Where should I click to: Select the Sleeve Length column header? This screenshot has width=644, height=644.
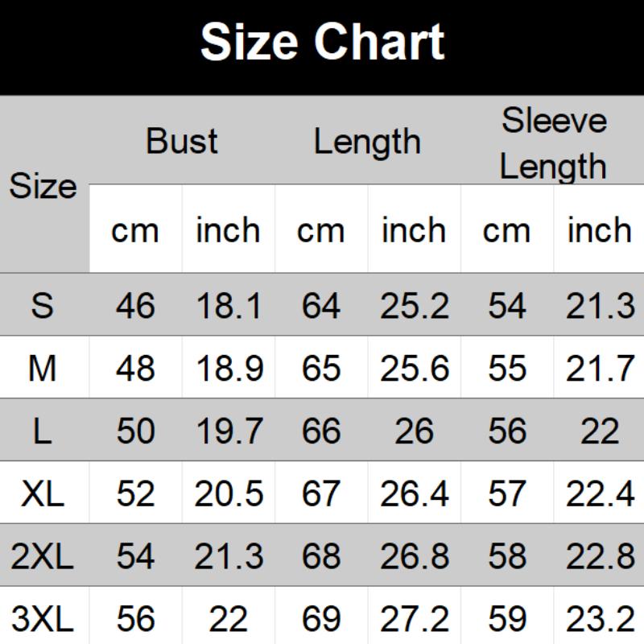553,143
